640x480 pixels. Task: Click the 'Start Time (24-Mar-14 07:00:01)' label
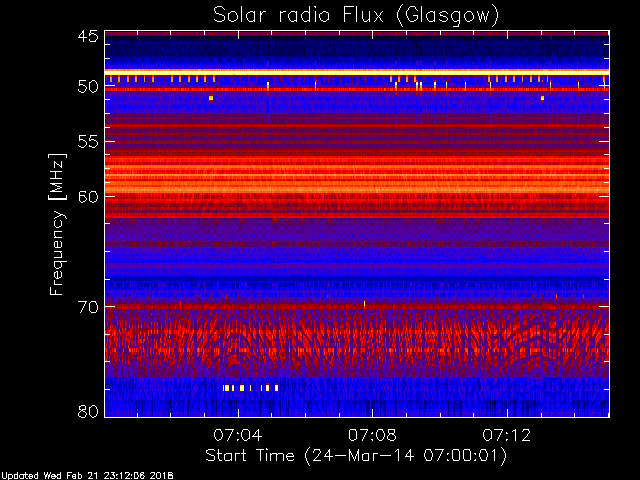356,456
